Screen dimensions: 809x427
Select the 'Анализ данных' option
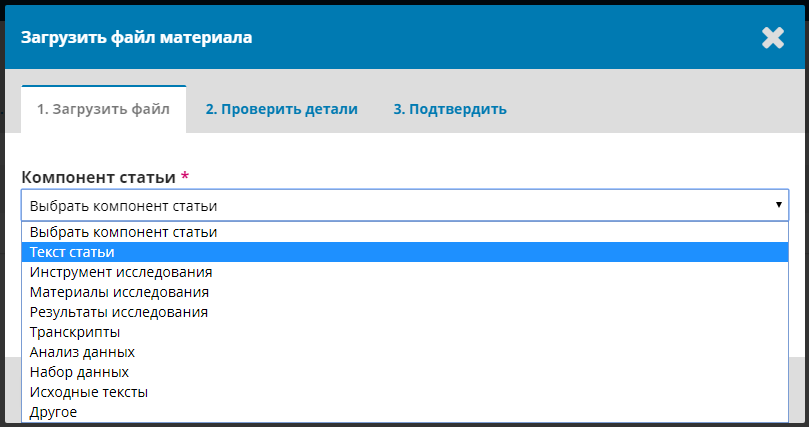click(82, 352)
